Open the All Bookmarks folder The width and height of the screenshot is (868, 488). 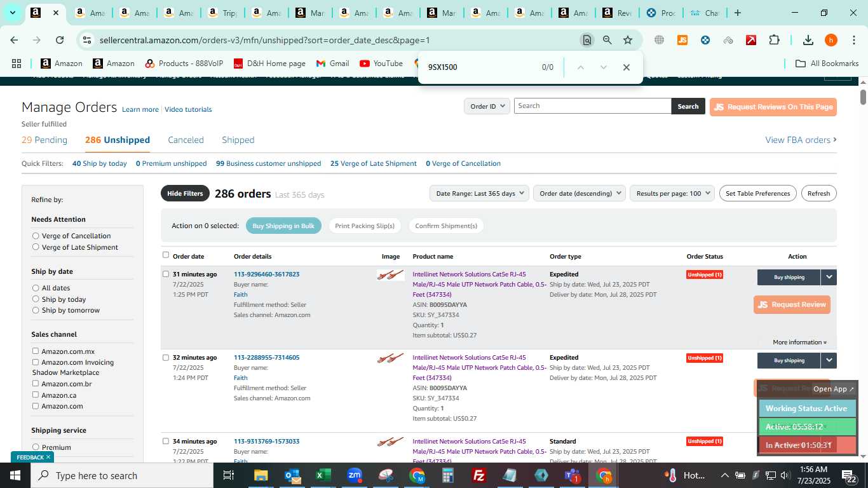(827, 64)
